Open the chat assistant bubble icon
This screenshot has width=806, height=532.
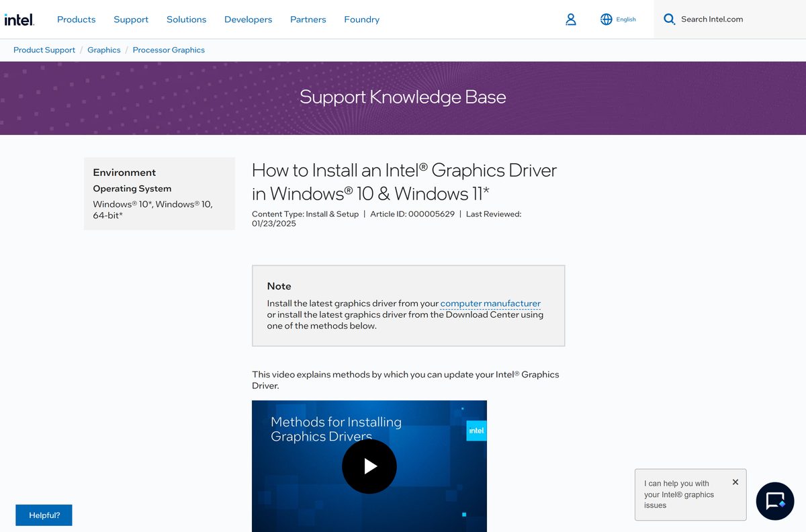[x=775, y=501]
